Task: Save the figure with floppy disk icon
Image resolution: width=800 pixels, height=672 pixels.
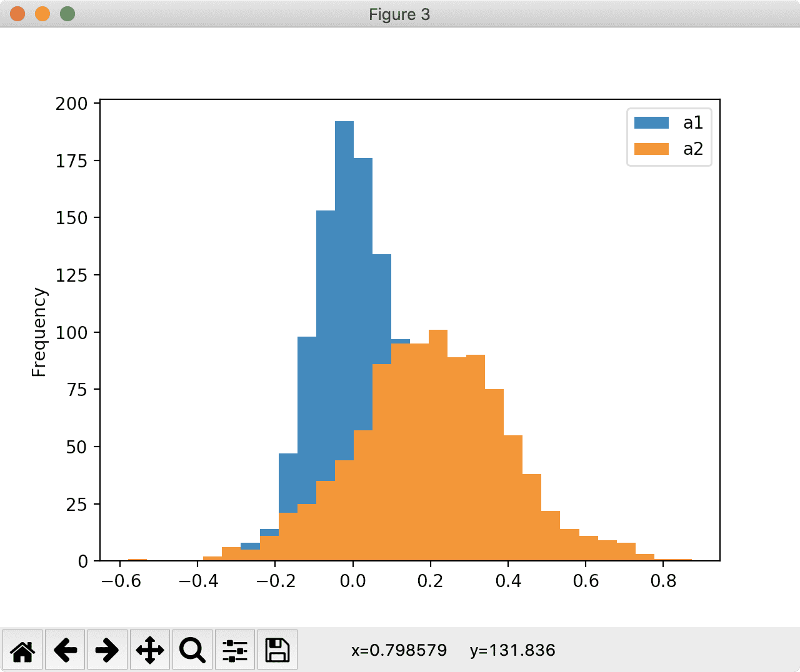Action: tap(277, 650)
